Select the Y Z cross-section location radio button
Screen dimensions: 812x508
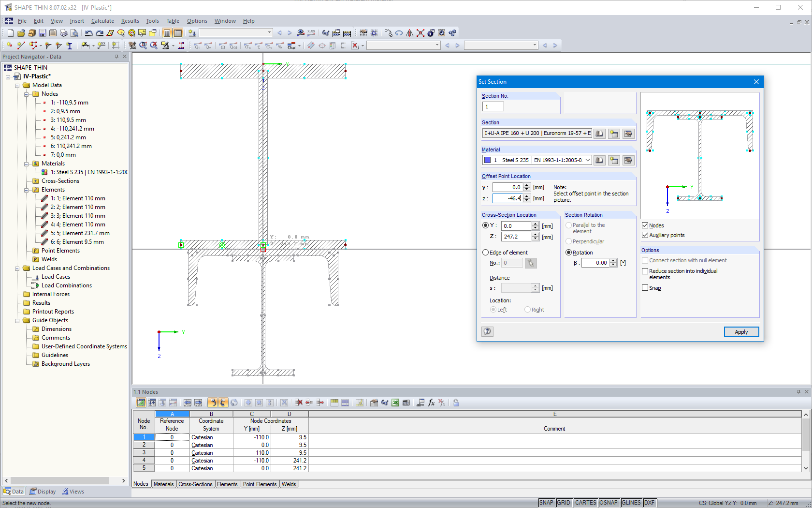coord(486,225)
